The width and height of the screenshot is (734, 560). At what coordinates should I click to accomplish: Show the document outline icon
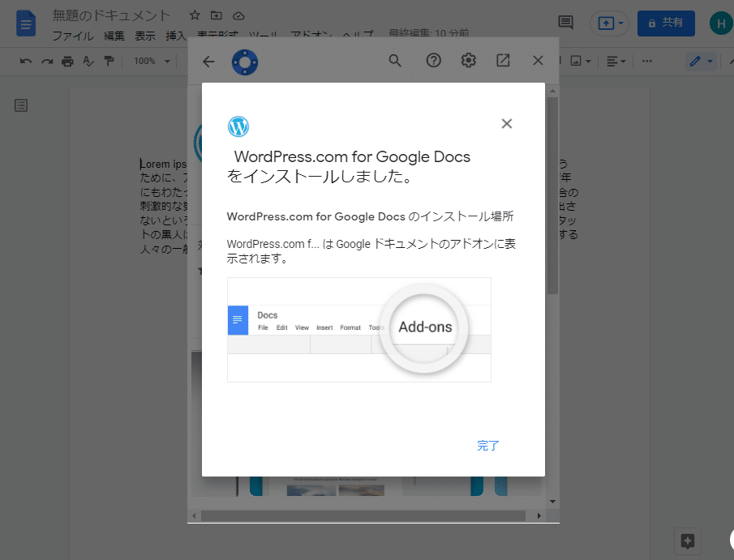(21, 105)
